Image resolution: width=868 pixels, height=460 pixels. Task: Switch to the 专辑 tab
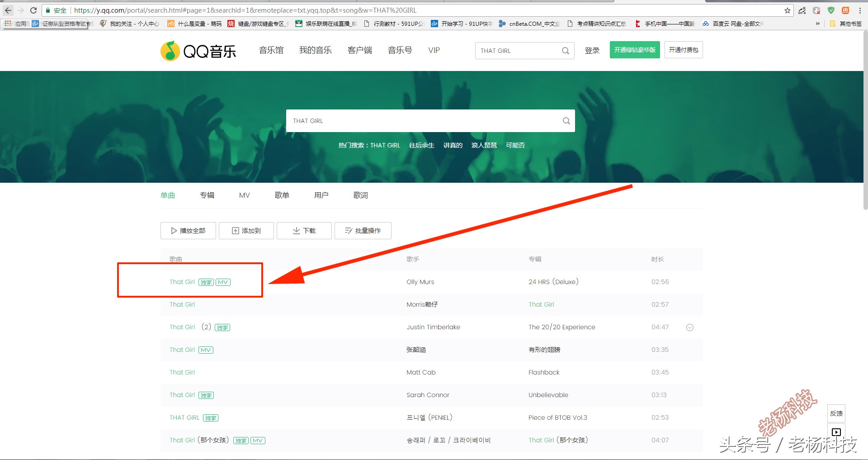click(207, 195)
